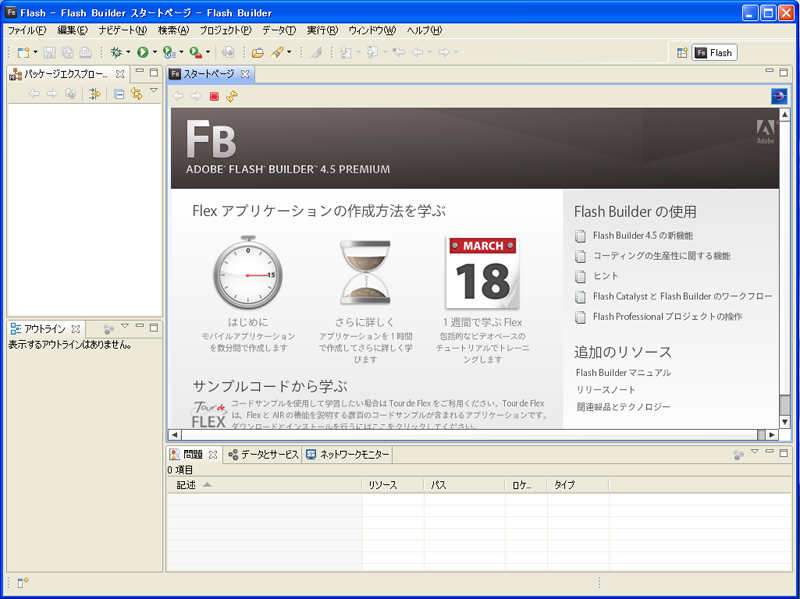Screen dimensions: 800x599
Task: Click the browser icon at start page right
Action: [779, 95]
